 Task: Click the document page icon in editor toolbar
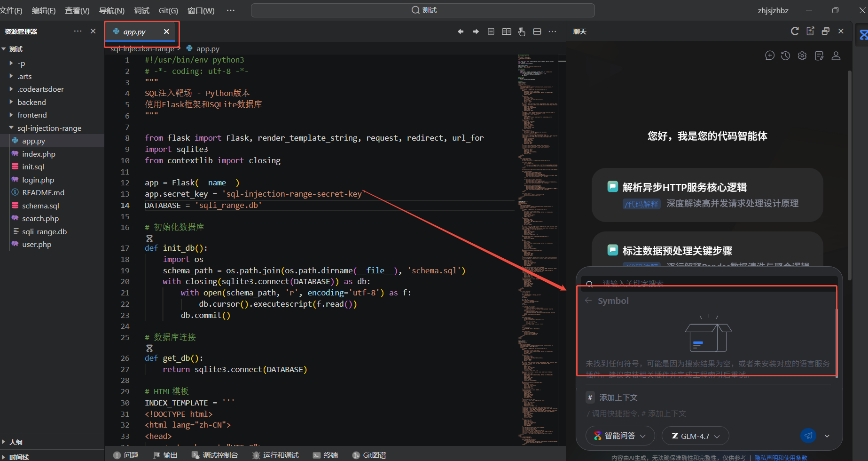491,32
